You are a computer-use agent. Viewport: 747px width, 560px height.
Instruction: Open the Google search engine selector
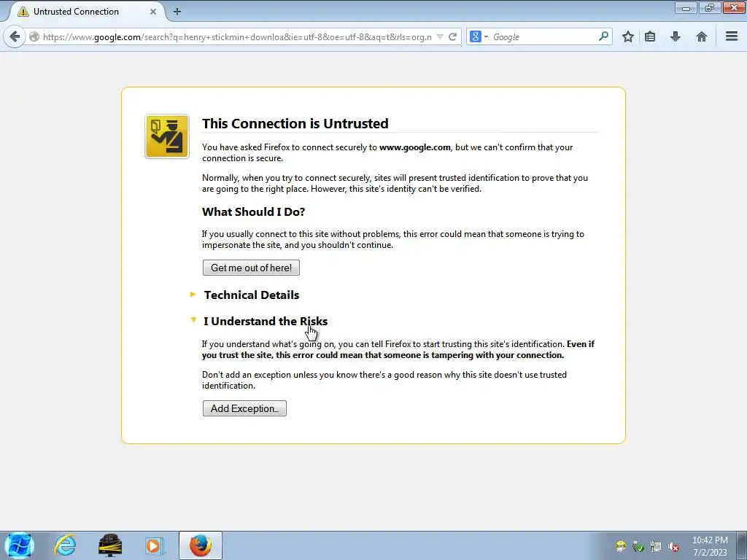click(479, 36)
